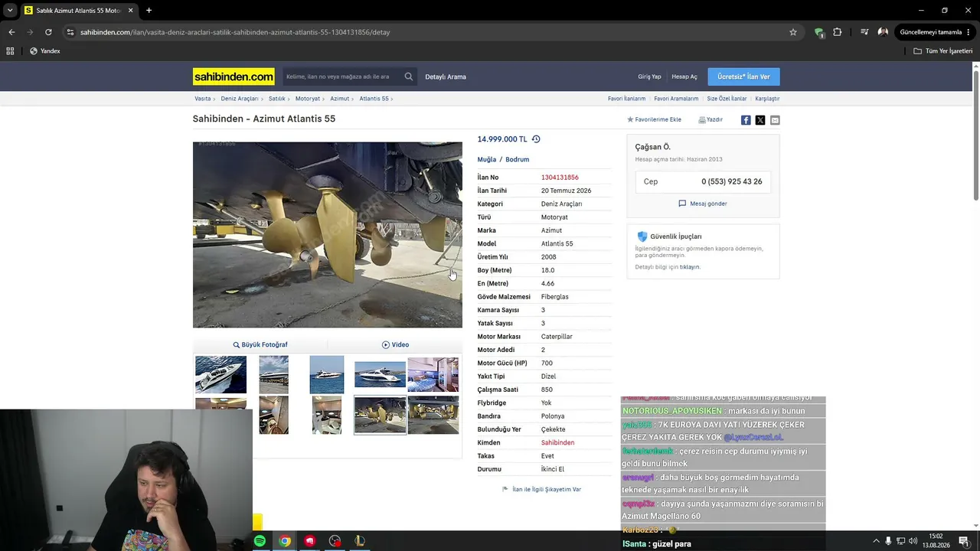Open price history icon next to price
The image size is (980, 551).
(x=536, y=139)
